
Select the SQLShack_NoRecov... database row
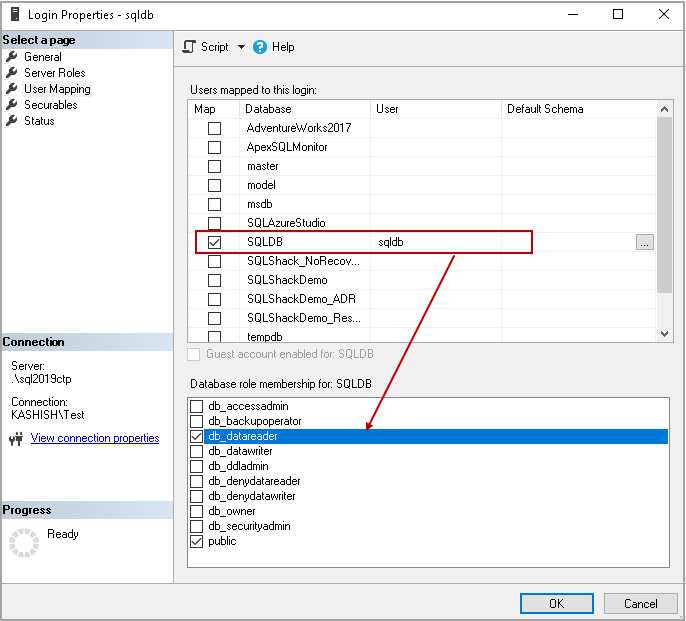[x=422, y=261]
